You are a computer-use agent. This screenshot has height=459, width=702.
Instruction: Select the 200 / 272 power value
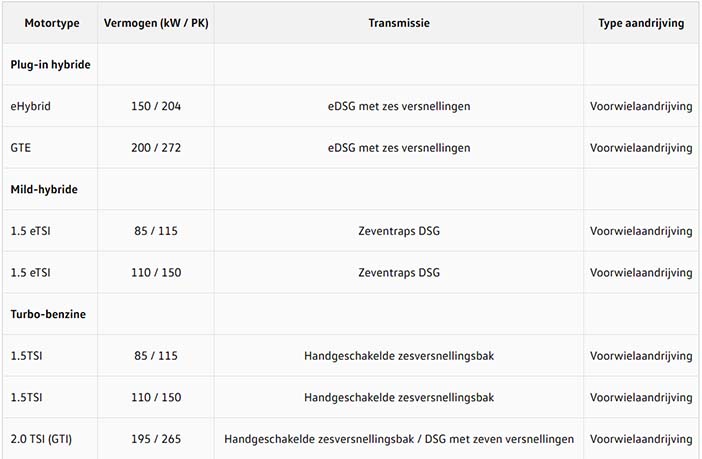point(156,148)
